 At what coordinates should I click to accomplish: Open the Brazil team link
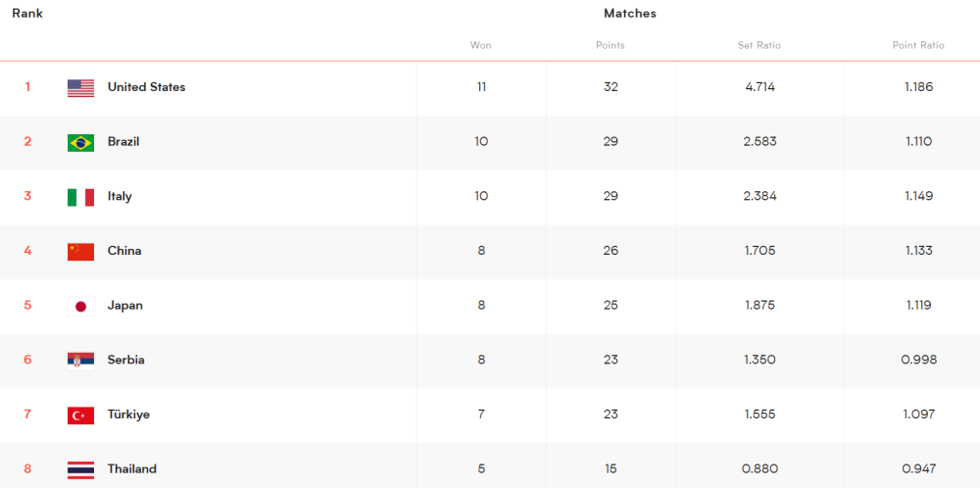pos(123,142)
